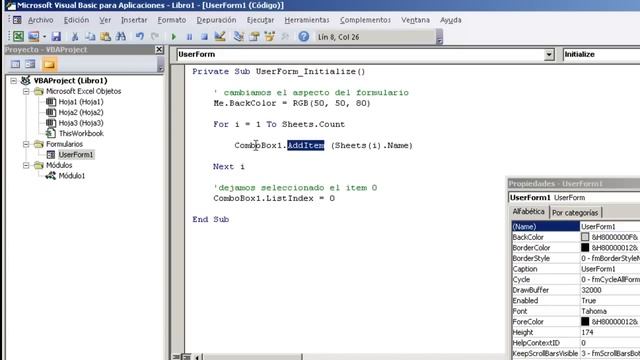
Task: Stop execution with the reset square icon
Action: tap(204, 37)
